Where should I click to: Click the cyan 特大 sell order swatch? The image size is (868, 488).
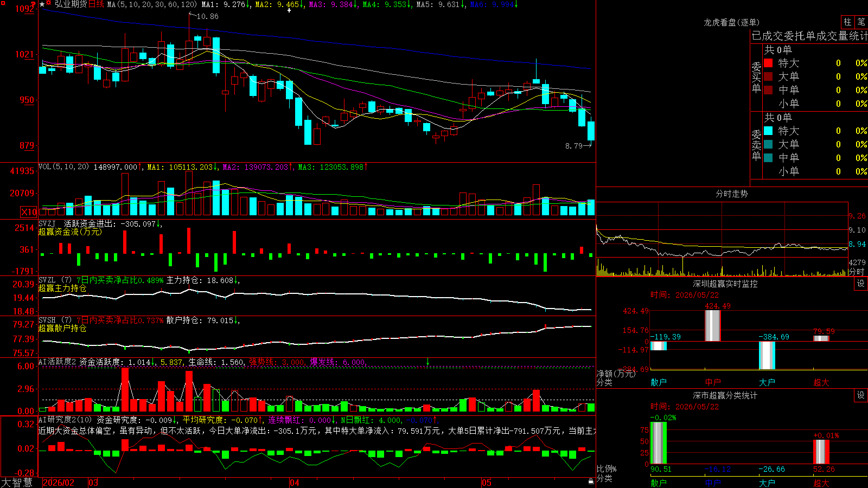(768, 131)
